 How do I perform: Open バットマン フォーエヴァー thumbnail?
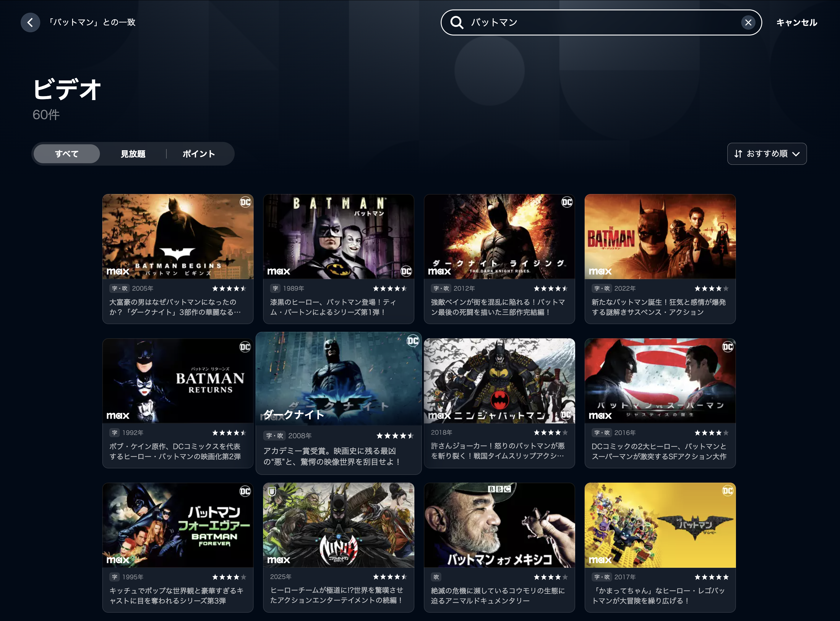point(178,525)
